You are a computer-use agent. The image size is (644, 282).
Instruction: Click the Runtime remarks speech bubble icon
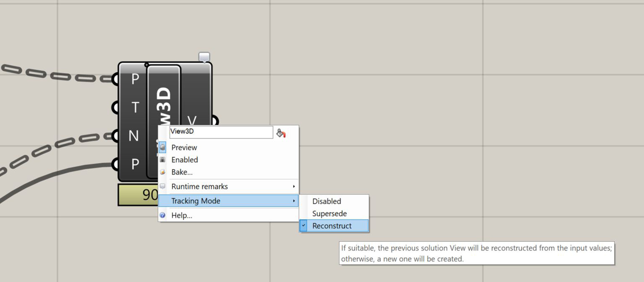[163, 186]
